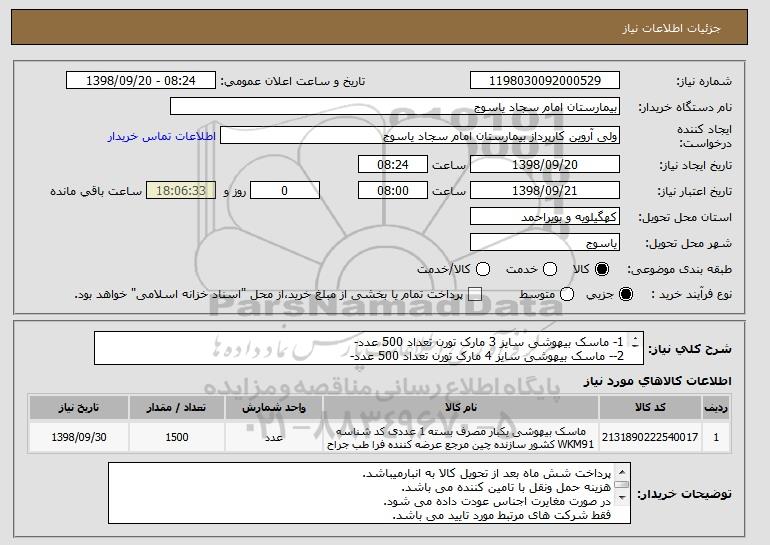
Task: Click the ردیف column header
Action: 716,408
